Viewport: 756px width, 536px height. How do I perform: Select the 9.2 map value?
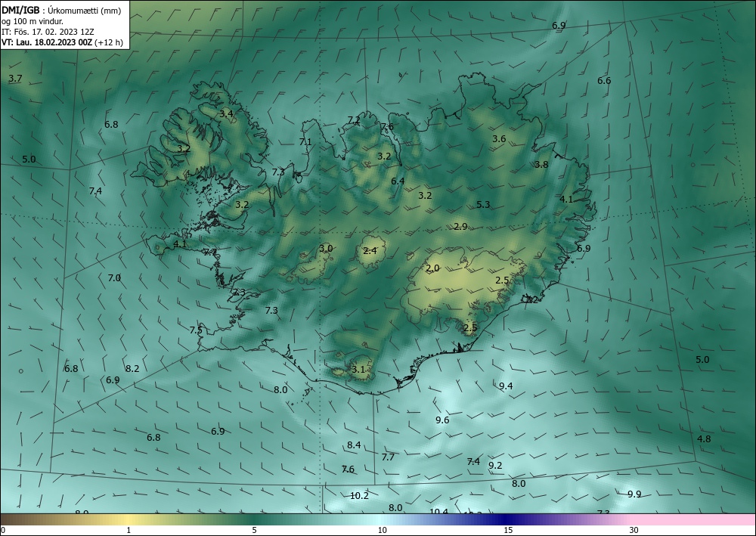point(495,465)
